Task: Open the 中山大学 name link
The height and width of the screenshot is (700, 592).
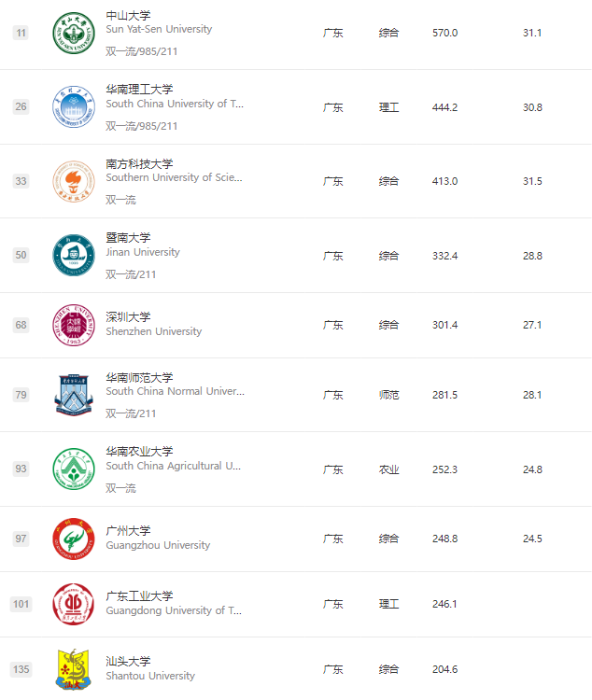Action: 128,16
